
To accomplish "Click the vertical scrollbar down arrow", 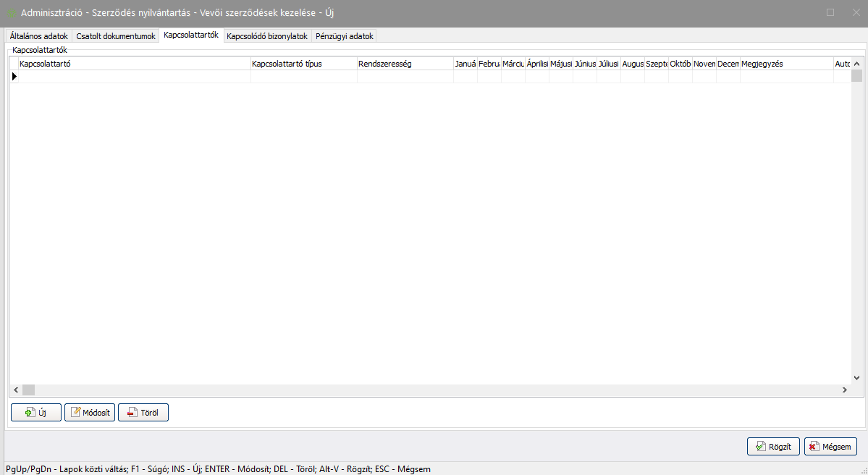I will (x=856, y=378).
